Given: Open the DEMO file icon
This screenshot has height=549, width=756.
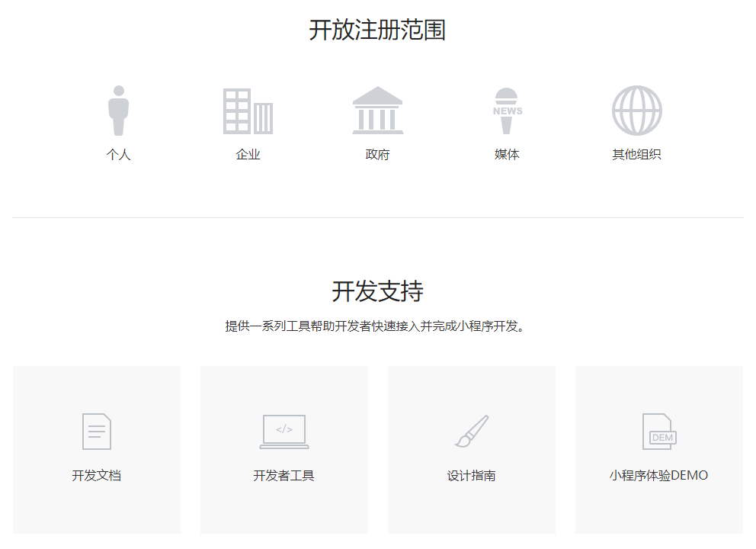Looking at the screenshot, I should point(658,432).
